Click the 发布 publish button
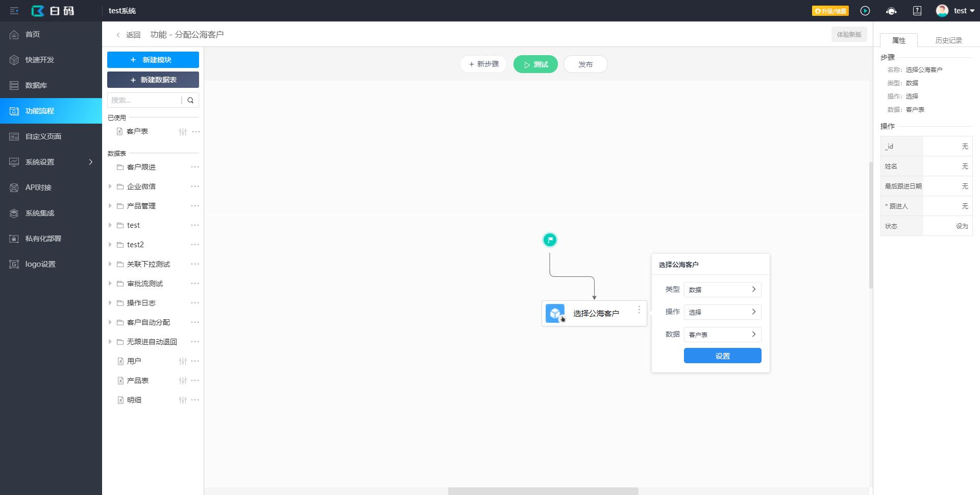980x495 pixels. (x=585, y=64)
